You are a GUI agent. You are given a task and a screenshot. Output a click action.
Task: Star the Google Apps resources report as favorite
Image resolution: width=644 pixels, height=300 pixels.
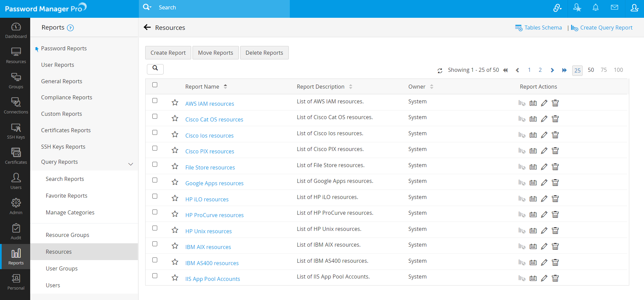pos(175,182)
